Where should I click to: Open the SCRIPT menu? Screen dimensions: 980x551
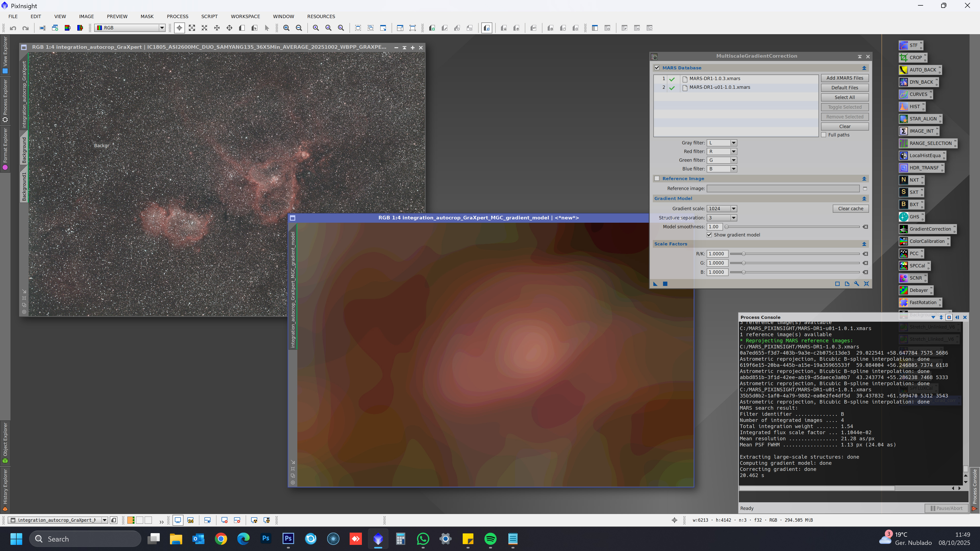tap(209, 16)
